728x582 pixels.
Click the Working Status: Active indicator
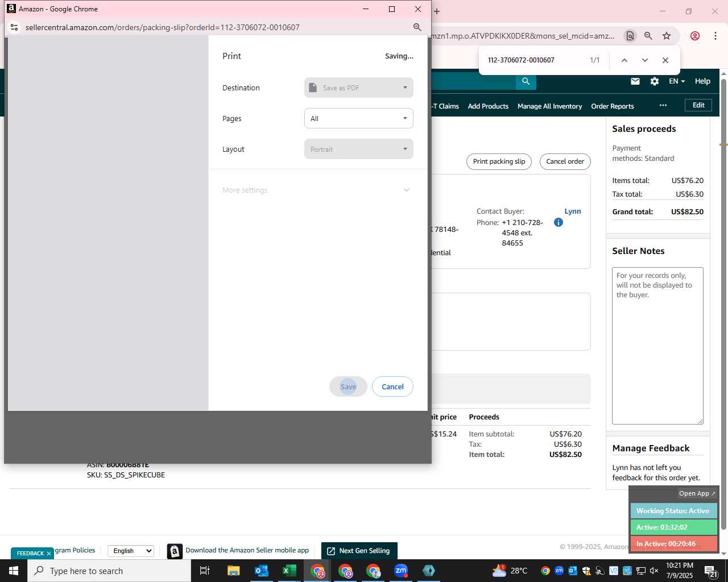coord(673,511)
